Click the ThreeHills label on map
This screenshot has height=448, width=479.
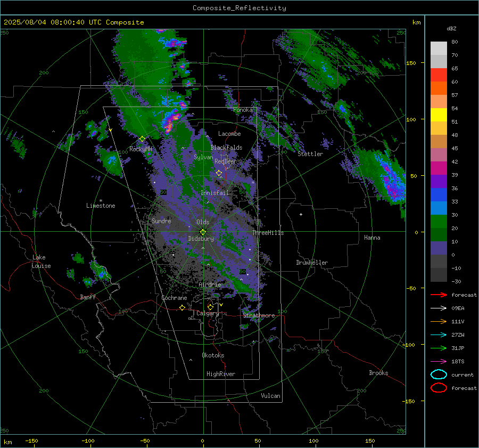click(x=268, y=233)
